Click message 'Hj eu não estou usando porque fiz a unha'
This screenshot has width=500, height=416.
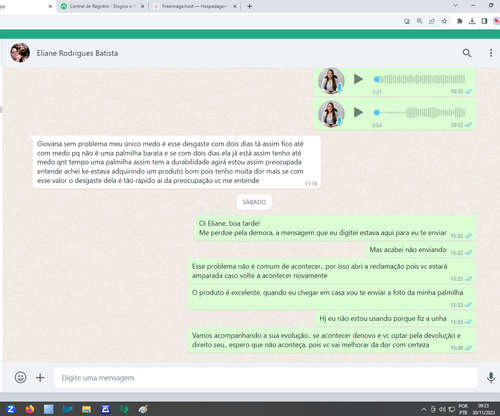395,319
